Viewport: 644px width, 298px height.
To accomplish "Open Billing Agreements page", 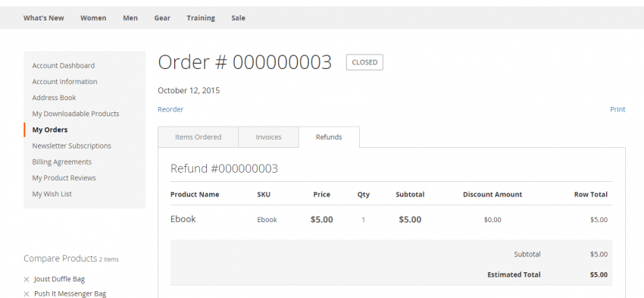I will 62,162.
